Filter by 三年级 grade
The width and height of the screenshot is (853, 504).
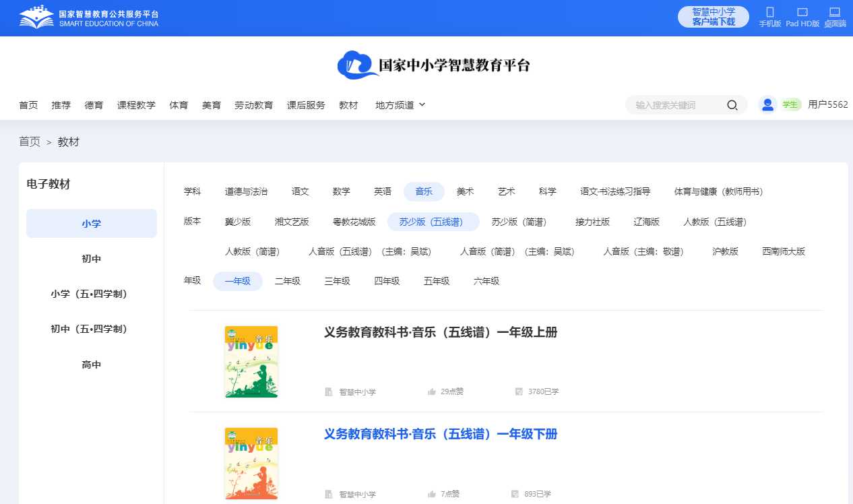(337, 281)
